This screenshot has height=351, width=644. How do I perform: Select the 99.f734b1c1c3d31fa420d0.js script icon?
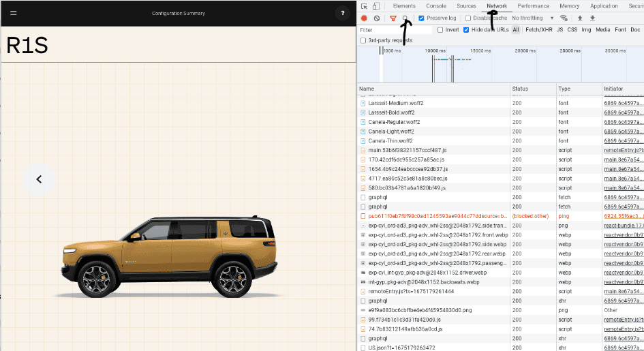tap(363, 320)
